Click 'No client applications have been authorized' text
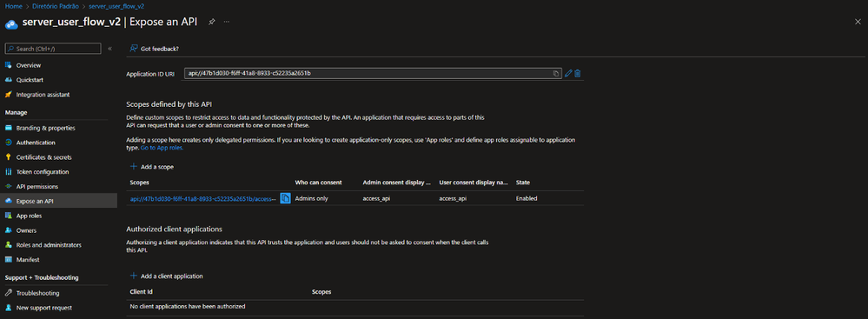Viewport: 868px width, 319px height. [187, 306]
